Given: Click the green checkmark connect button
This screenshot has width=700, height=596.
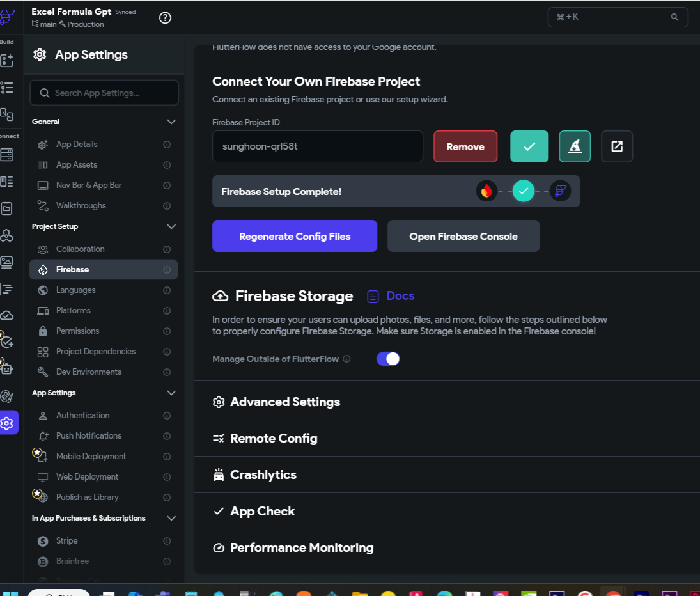Looking at the screenshot, I should point(529,146).
